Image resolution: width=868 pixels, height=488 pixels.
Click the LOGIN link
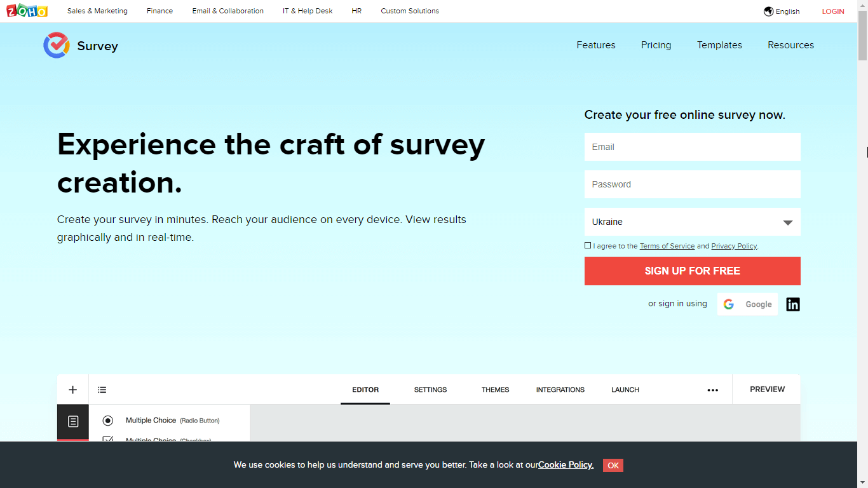tap(833, 11)
